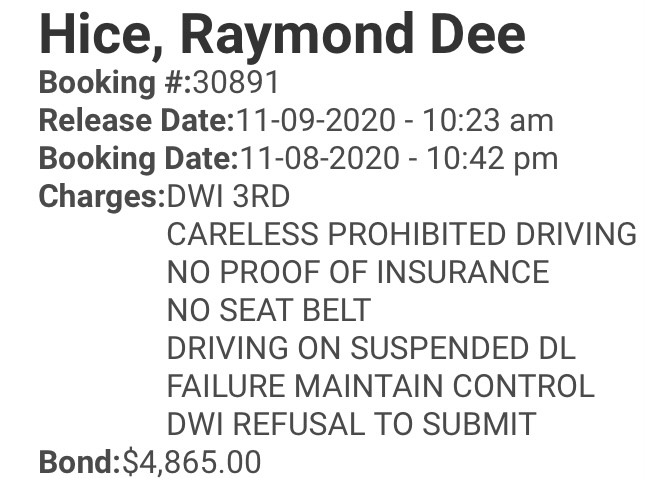Click the "Charges:" label

101,196
